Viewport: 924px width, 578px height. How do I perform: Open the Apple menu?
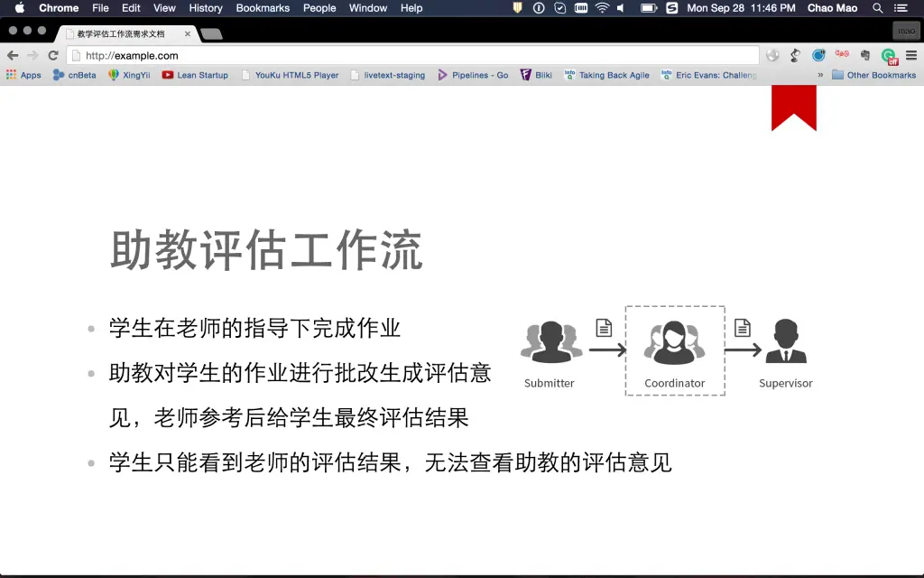[x=20, y=7]
